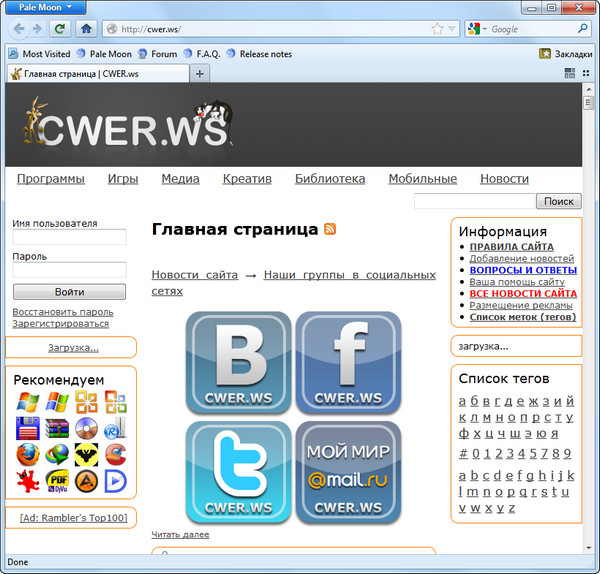The height and width of the screenshot is (574, 600).
Task: Click the PDF DjVu icon
Action: click(57, 481)
